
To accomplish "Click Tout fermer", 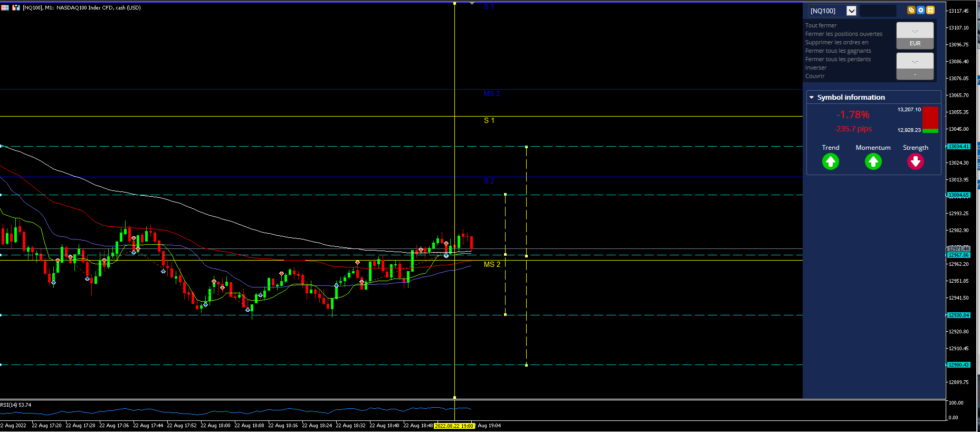I will pyautogui.click(x=821, y=25).
